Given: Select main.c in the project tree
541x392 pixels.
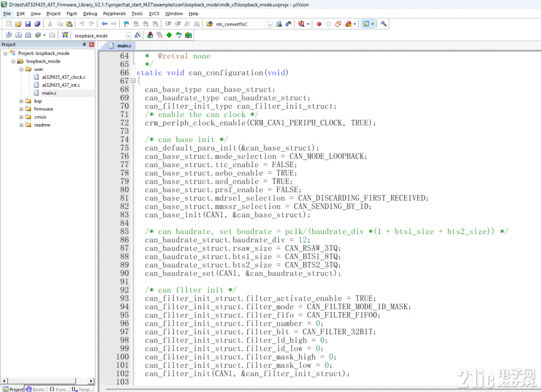Looking at the screenshot, I should [x=49, y=93].
